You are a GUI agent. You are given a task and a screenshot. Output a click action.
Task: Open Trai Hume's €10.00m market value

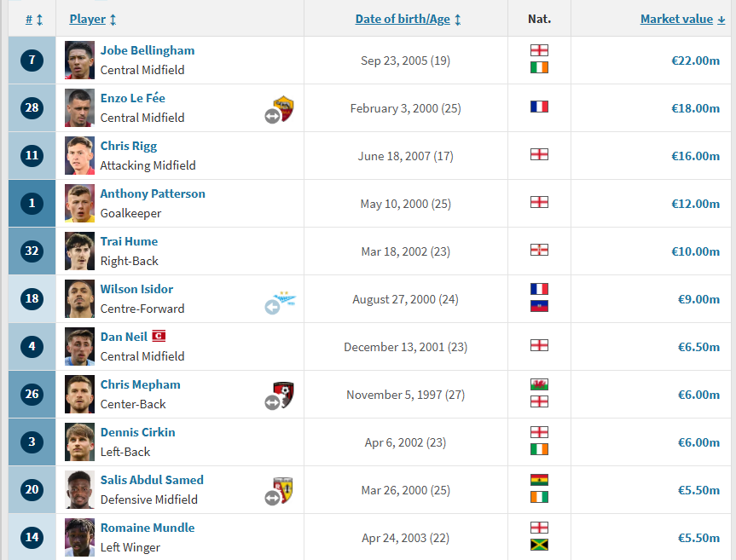tap(695, 251)
